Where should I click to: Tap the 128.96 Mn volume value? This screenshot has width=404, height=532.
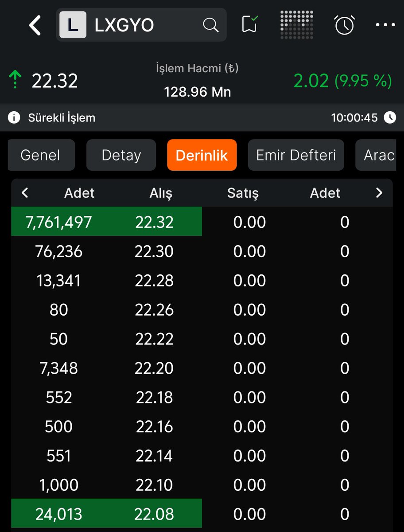pyautogui.click(x=198, y=92)
